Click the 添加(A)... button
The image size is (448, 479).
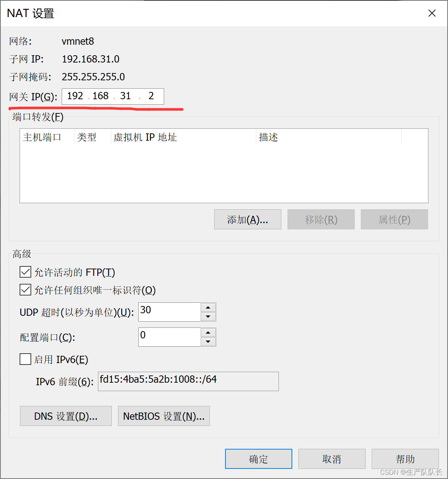pyautogui.click(x=248, y=219)
